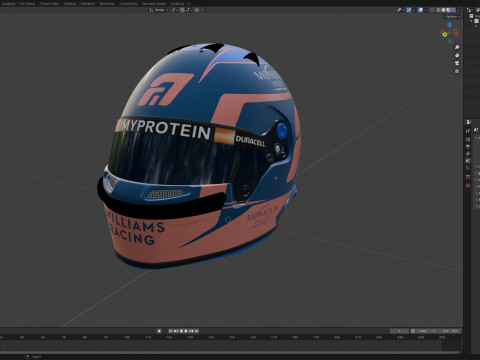480x360 pixels.
Task: Toggle viewport overlays
Action: (x=420, y=10)
